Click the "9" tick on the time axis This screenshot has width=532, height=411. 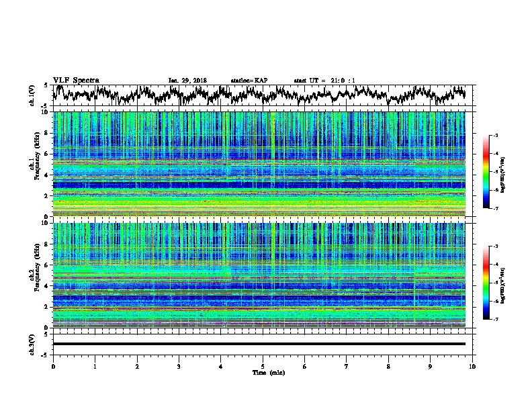point(430,366)
